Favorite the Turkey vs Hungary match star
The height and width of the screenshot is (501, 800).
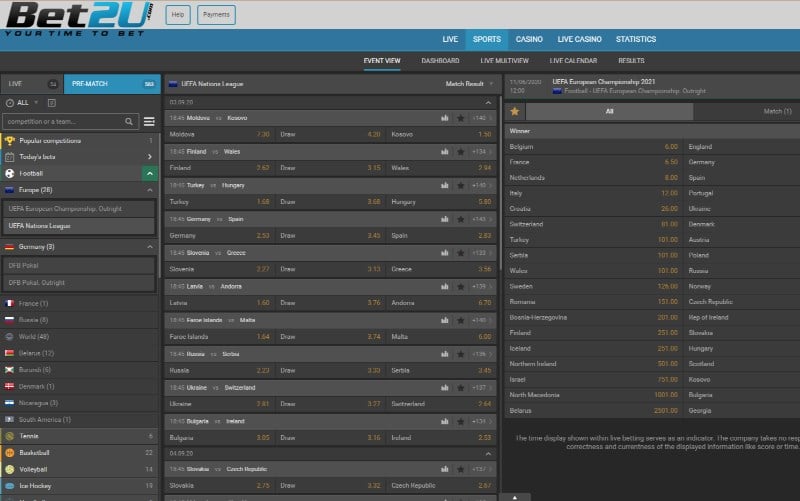[461, 185]
